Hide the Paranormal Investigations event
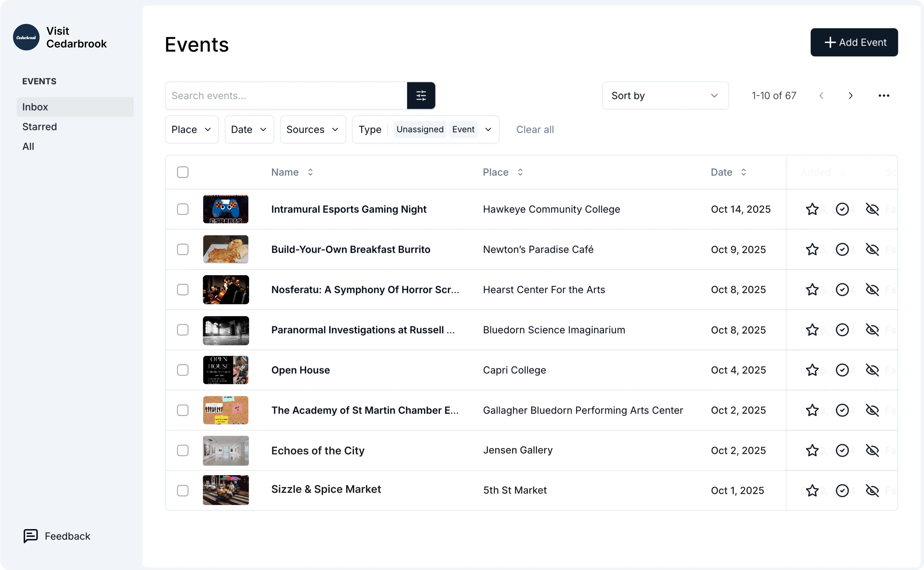This screenshot has height=570, width=924. pos(872,330)
